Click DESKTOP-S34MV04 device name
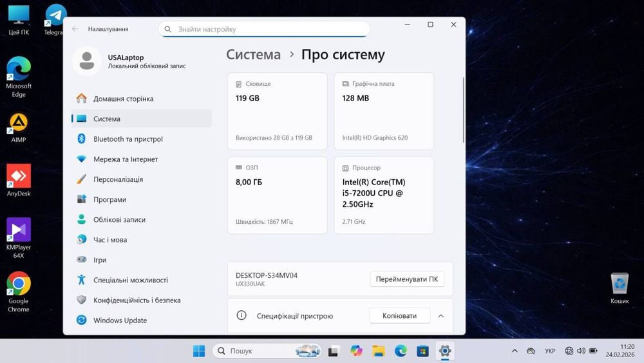Viewport: 644px width, 363px height. (x=267, y=275)
